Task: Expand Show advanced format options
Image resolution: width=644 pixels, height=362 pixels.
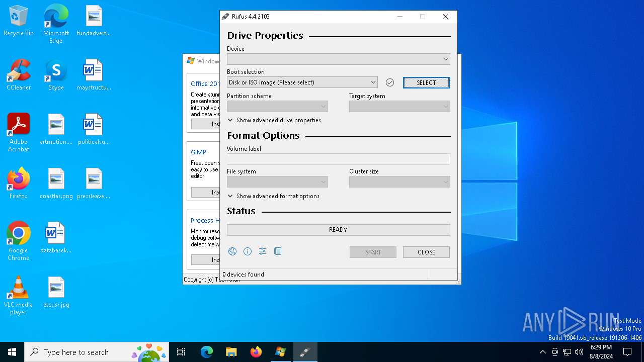Action: (274, 196)
